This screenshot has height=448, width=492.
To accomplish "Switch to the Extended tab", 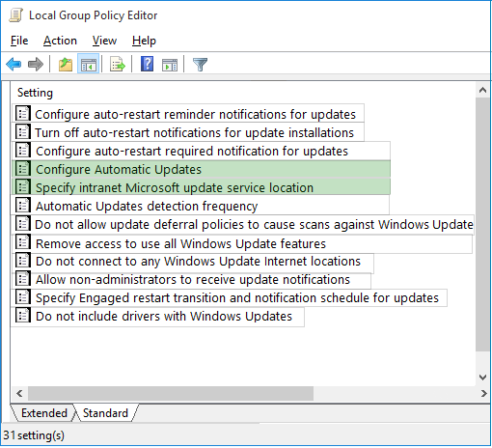I will [44, 413].
